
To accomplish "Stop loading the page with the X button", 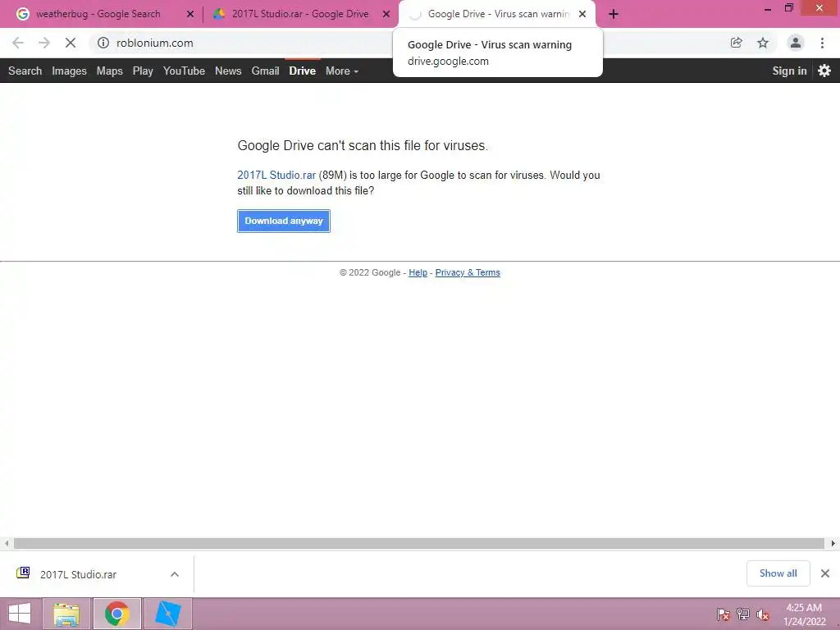I will pyautogui.click(x=71, y=43).
